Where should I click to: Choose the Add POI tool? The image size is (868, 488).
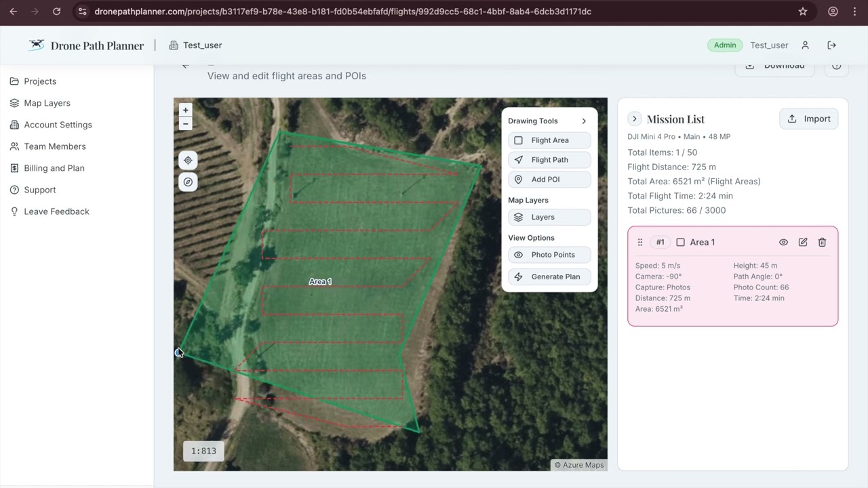click(549, 180)
